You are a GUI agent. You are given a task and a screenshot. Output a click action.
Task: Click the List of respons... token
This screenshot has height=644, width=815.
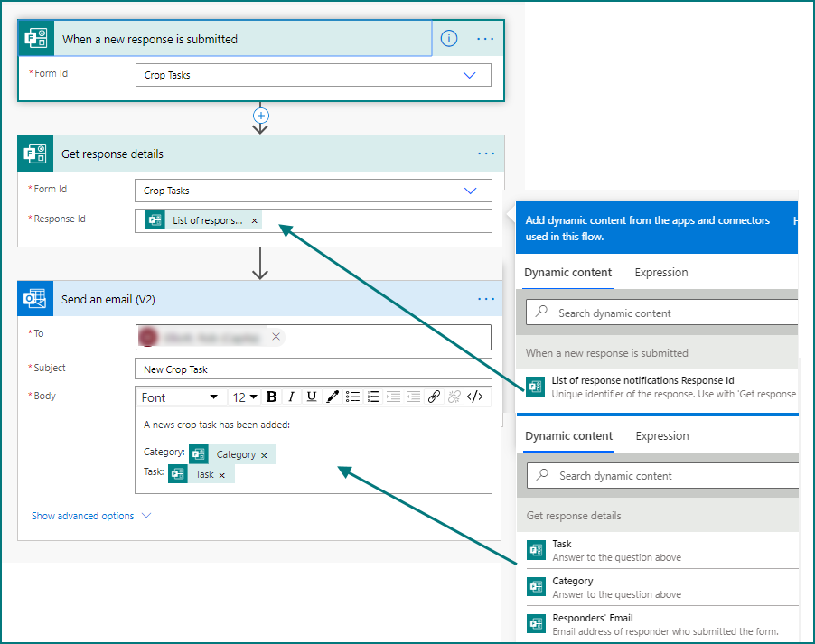click(203, 220)
